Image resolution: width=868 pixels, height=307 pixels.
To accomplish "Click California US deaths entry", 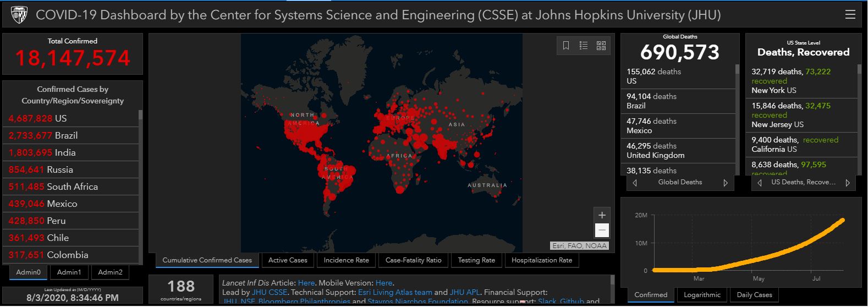I will click(x=802, y=145).
